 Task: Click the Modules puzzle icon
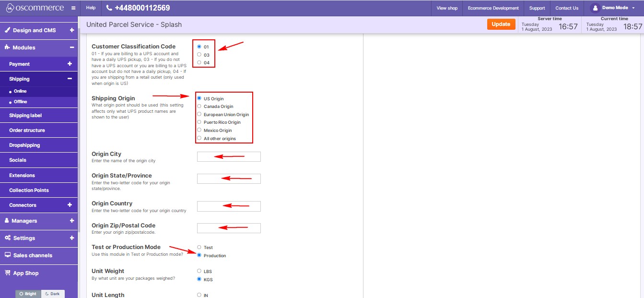click(8, 48)
